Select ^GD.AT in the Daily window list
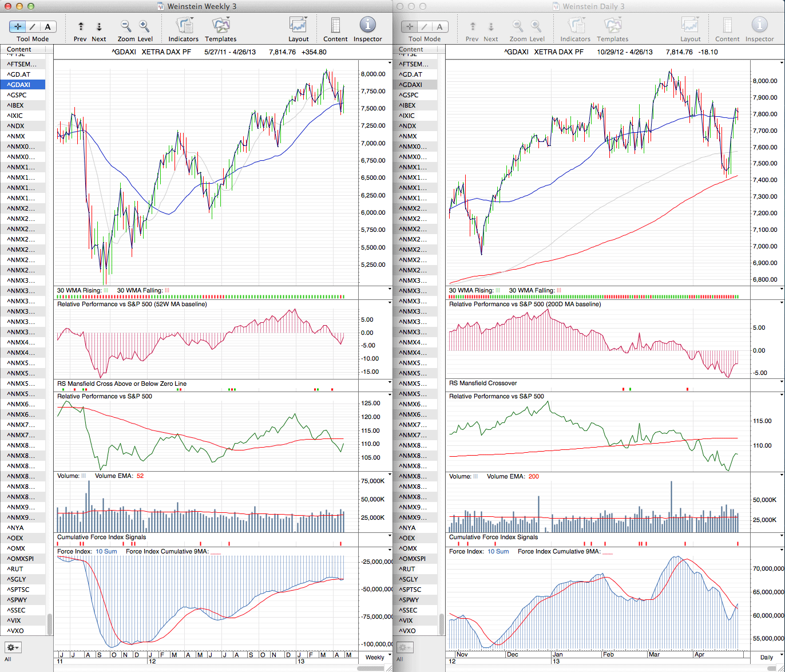The width and height of the screenshot is (785, 672). tap(415, 74)
